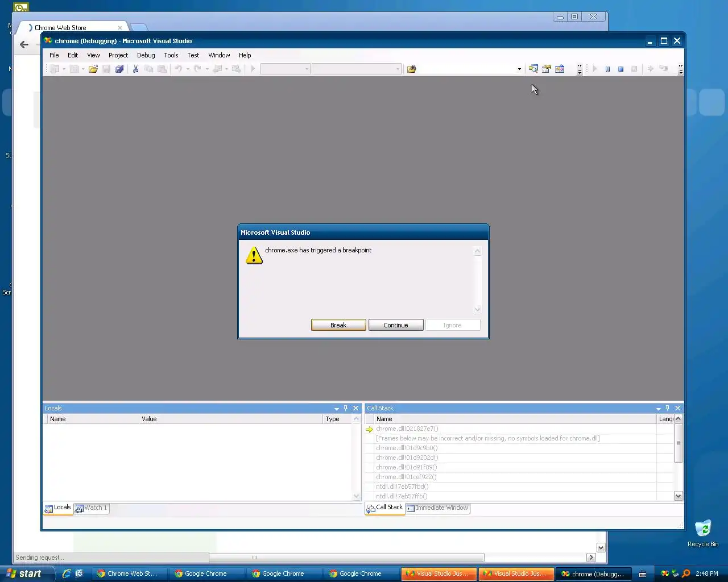
Task: Click the Cut scissors icon
Action: [135, 69]
